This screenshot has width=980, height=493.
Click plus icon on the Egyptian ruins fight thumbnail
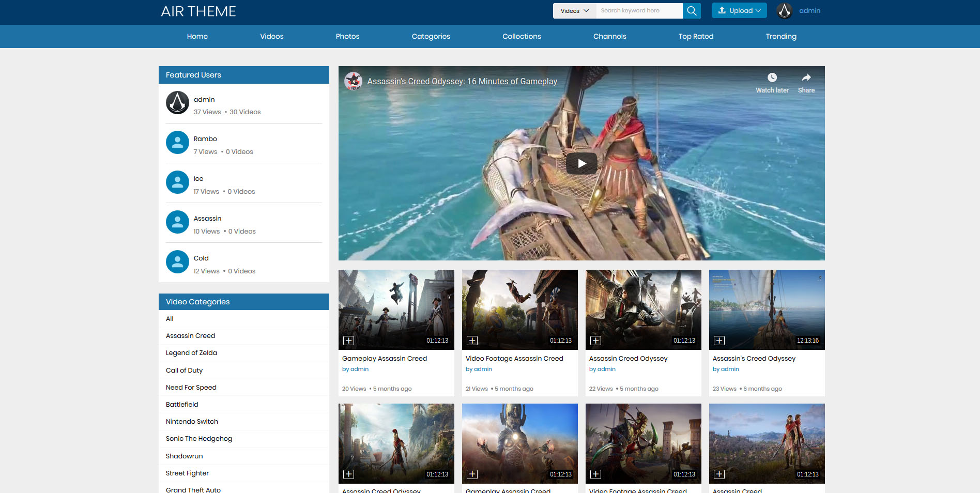596,474
